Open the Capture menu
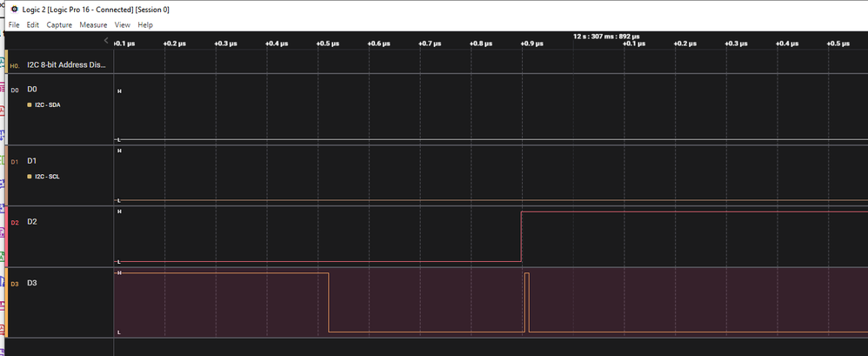Viewport: 868px width, 356px height. click(x=59, y=25)
